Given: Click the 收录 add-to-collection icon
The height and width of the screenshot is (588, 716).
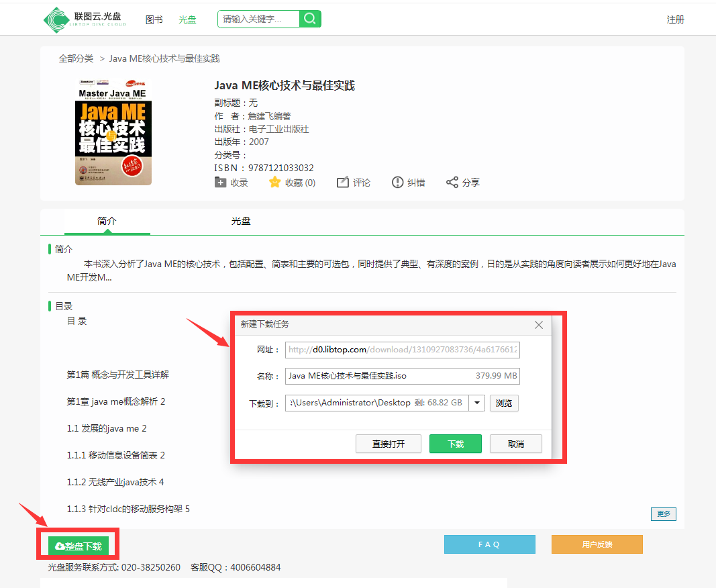Looking at the screenshot, I should pos(220,183).
